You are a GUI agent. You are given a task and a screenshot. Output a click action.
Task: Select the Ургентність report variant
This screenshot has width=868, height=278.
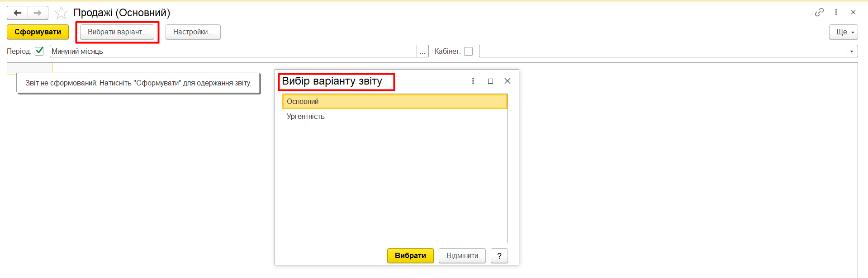306,117
